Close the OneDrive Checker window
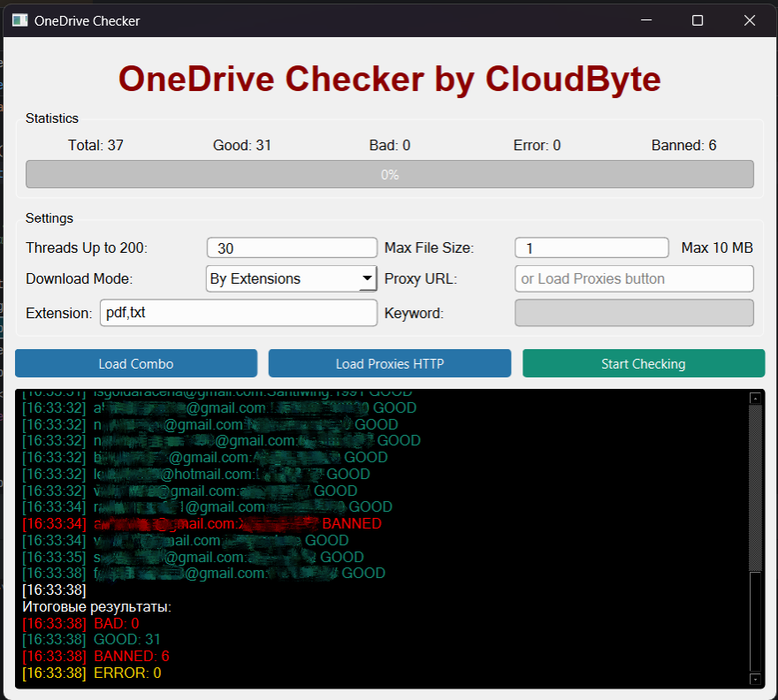Image resolution: width=778 pixels, height=700 pixels. [x=750, y=20]
